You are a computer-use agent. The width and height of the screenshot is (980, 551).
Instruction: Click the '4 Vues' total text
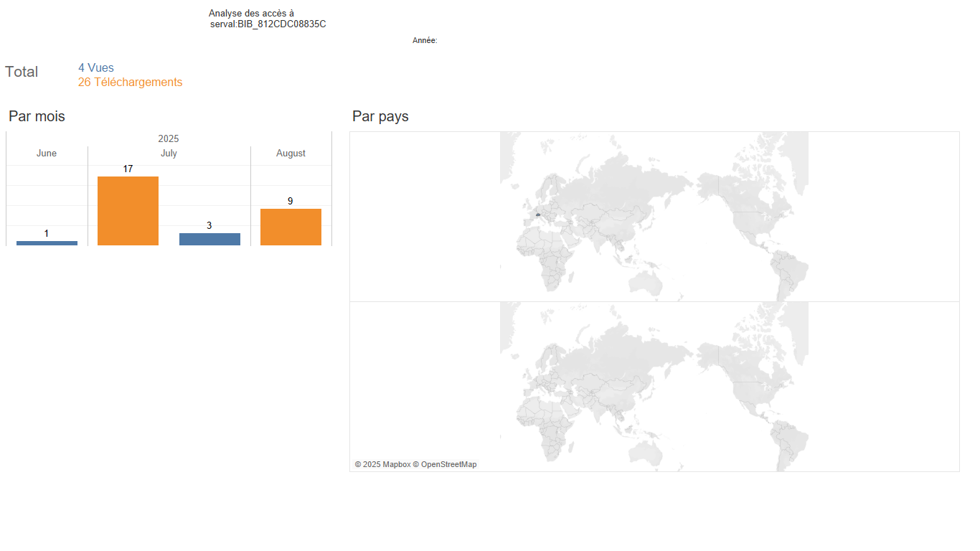96,68
